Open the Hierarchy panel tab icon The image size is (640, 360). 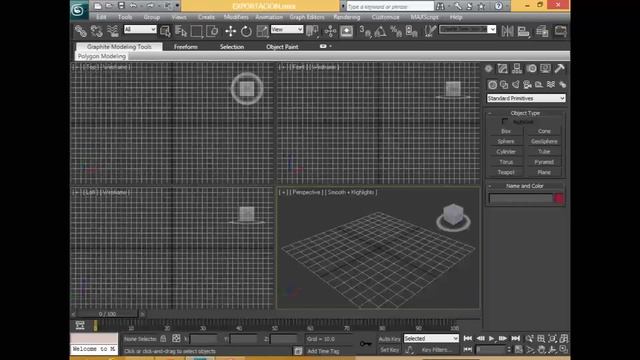click(517, 69)
